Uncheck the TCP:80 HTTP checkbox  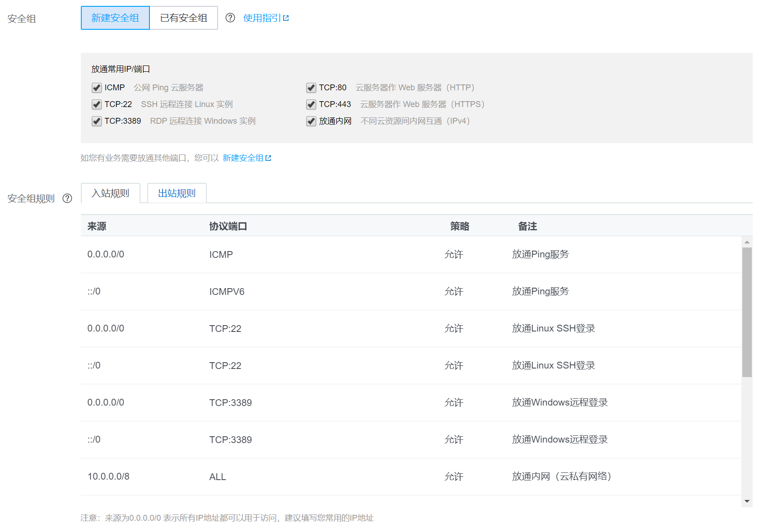click(311, 88)
